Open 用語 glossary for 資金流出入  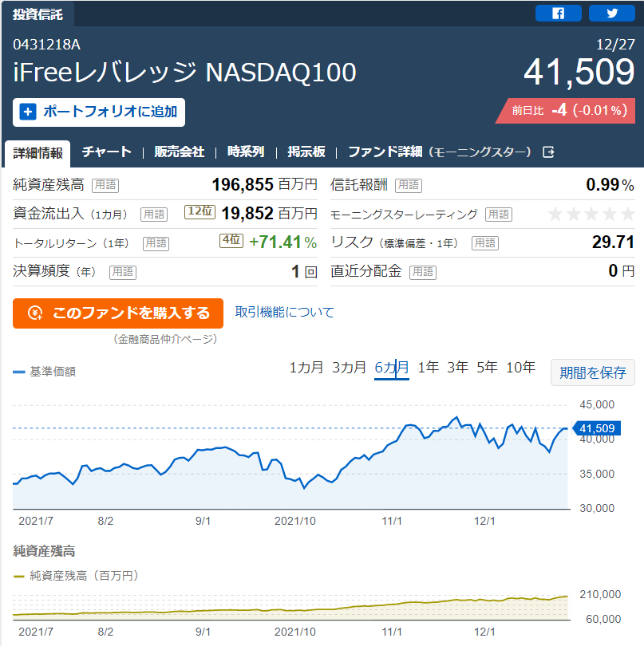pyautogui.click(x=154, y=215)
